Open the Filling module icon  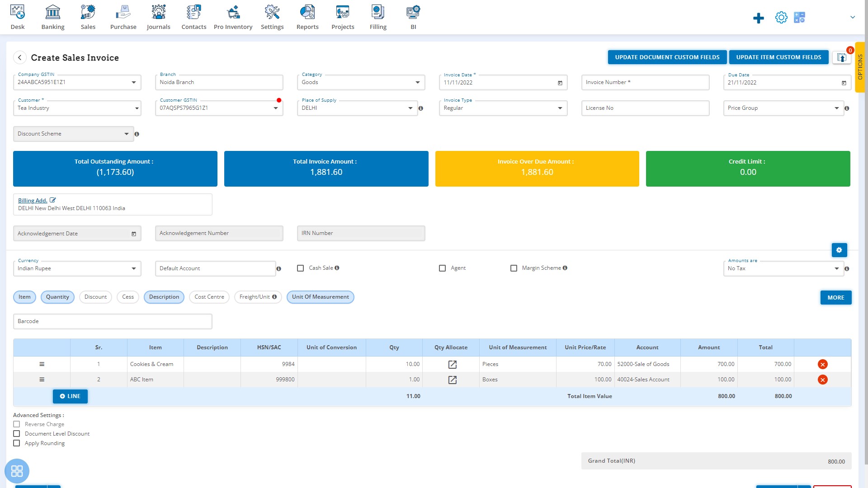(x=378, y=12)
